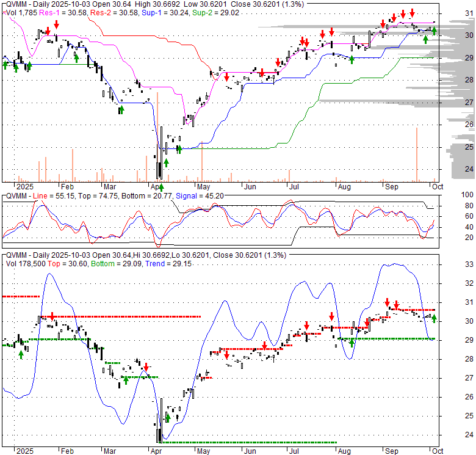
Task: Click the tall orange volume spike in September
Action: pos(417,154)
